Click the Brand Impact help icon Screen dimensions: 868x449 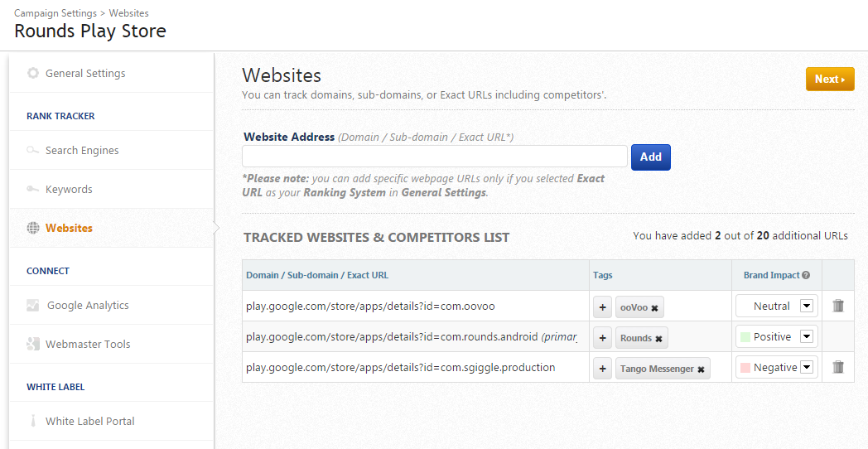(x=806, y=275)
